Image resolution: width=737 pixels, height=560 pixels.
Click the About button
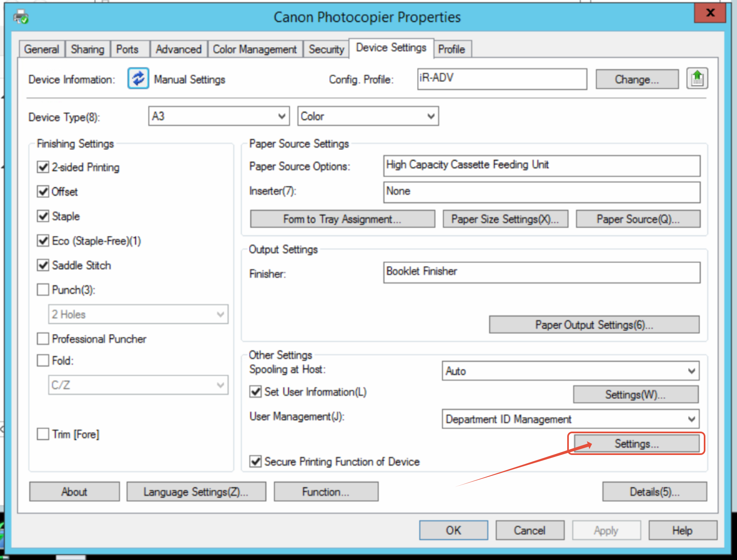pos(74,491)
